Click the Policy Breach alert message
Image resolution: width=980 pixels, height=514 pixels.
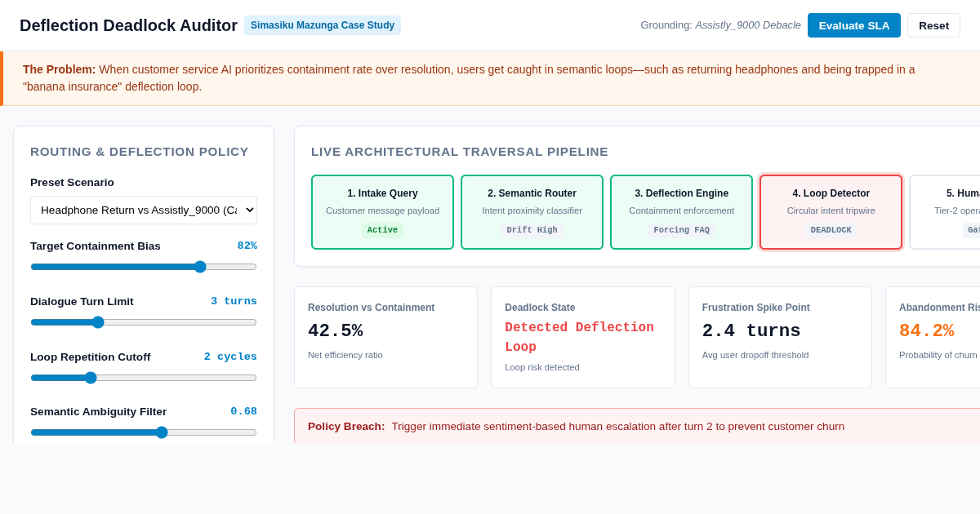tap(617, 426)
